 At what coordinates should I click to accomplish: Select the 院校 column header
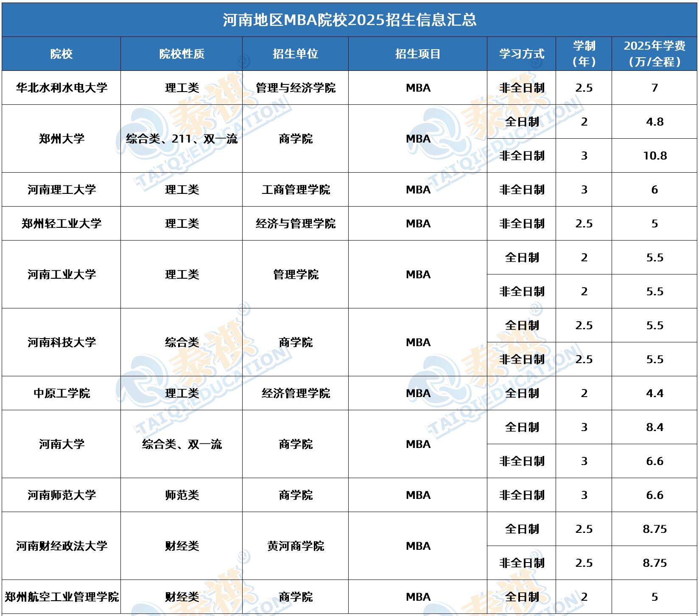click(62, 54)
